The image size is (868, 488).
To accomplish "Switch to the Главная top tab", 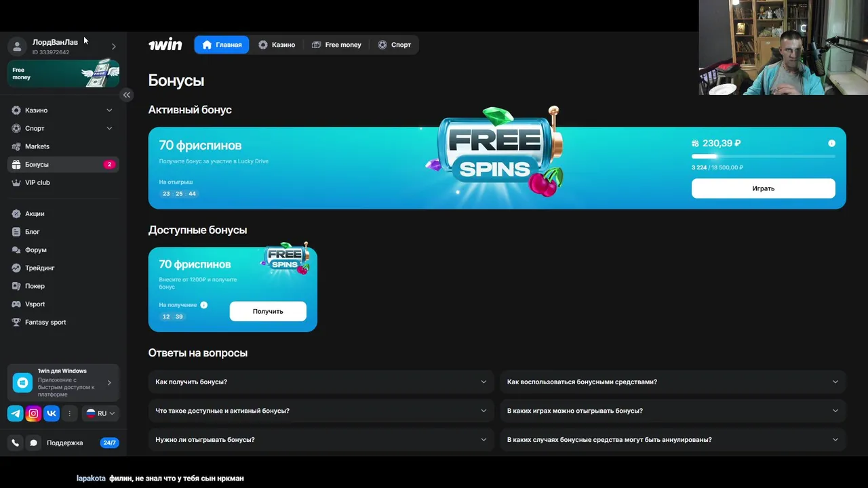I will click(x=222, y=45).
